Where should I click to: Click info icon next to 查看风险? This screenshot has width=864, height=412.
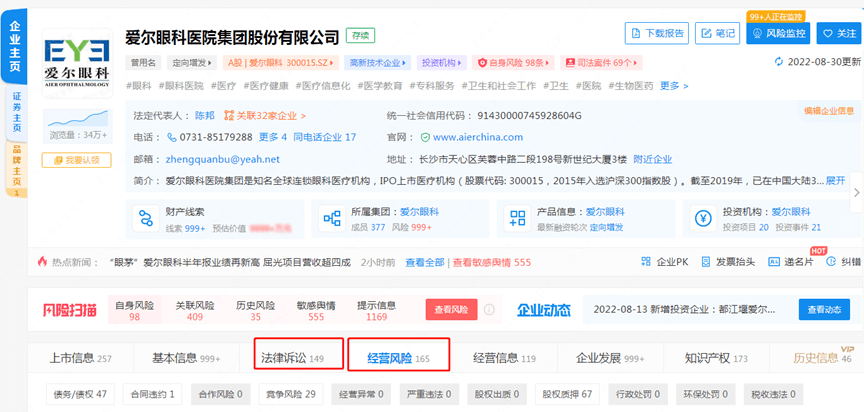click(x=489, y=310)
